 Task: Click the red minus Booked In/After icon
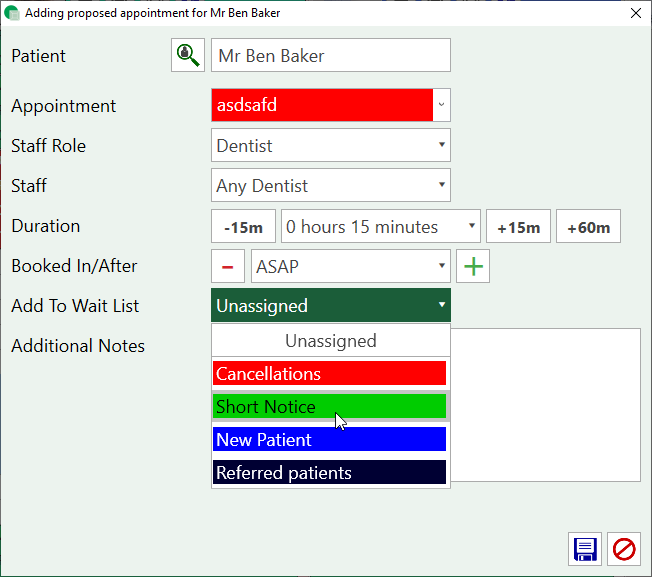point(227,267)
